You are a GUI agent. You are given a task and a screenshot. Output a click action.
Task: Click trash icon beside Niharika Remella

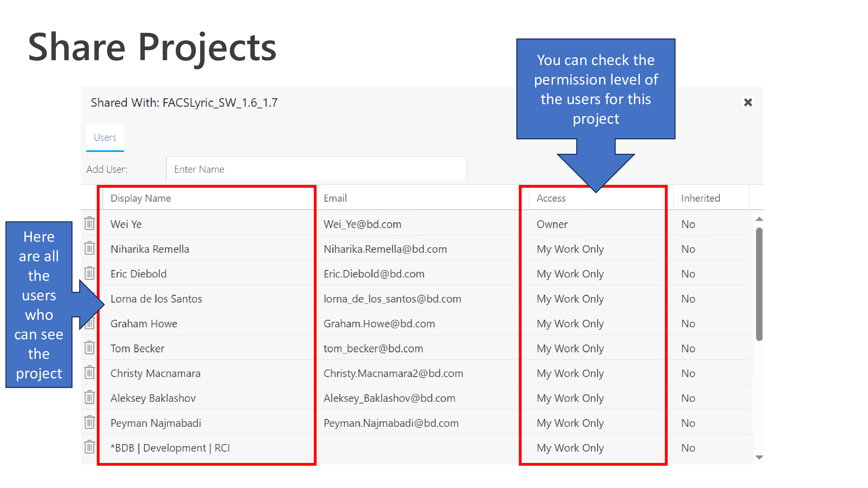coord(89,248)
